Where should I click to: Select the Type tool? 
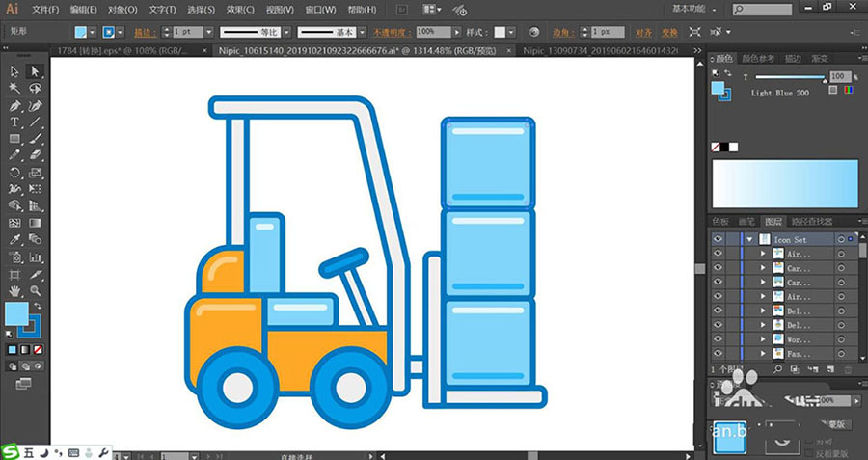coord(15,123)
